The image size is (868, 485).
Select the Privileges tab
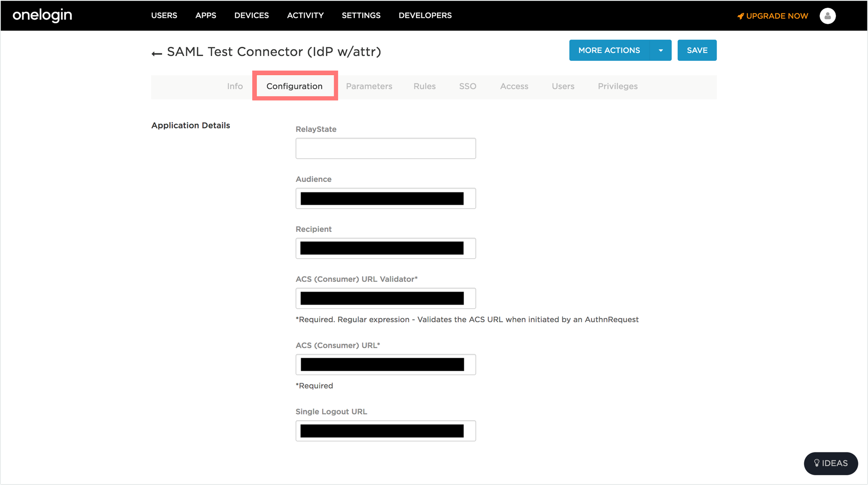(x=618, y=86)
